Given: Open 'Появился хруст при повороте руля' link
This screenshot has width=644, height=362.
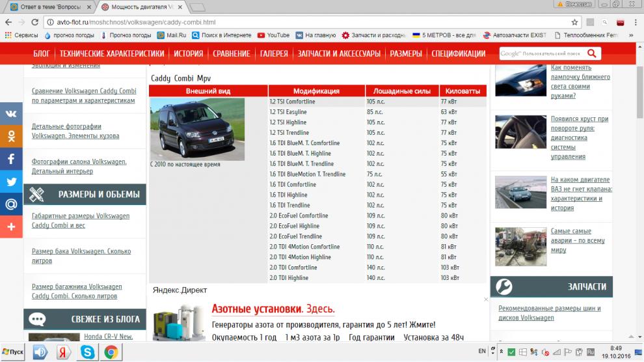Looking at the screenshot, I should [580, 137].
